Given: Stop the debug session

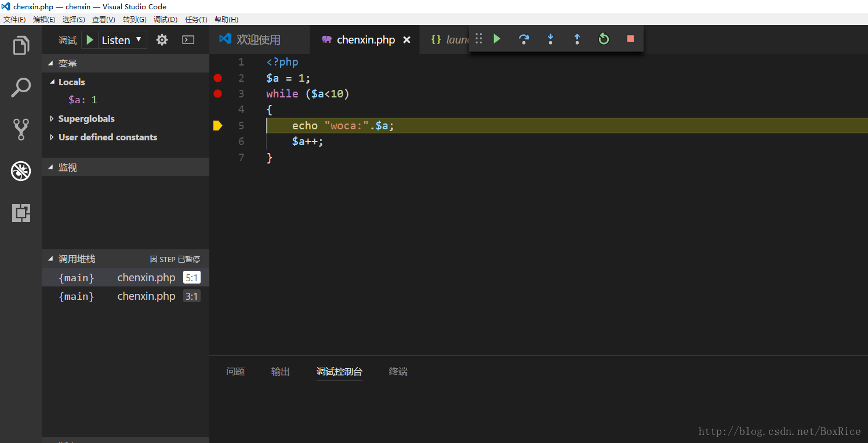Looking at the screenshot, I should coord(630,39).
